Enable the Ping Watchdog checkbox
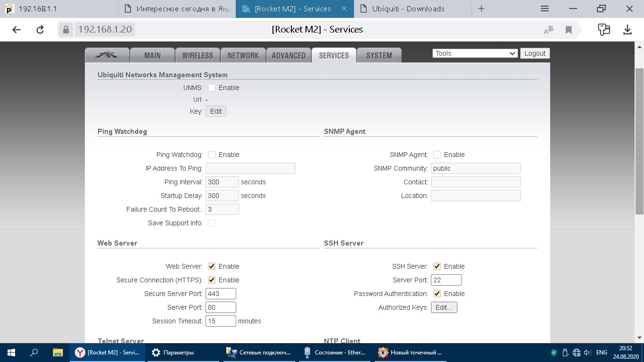This screenshot has width=644, height=362. tap(212, 155)
